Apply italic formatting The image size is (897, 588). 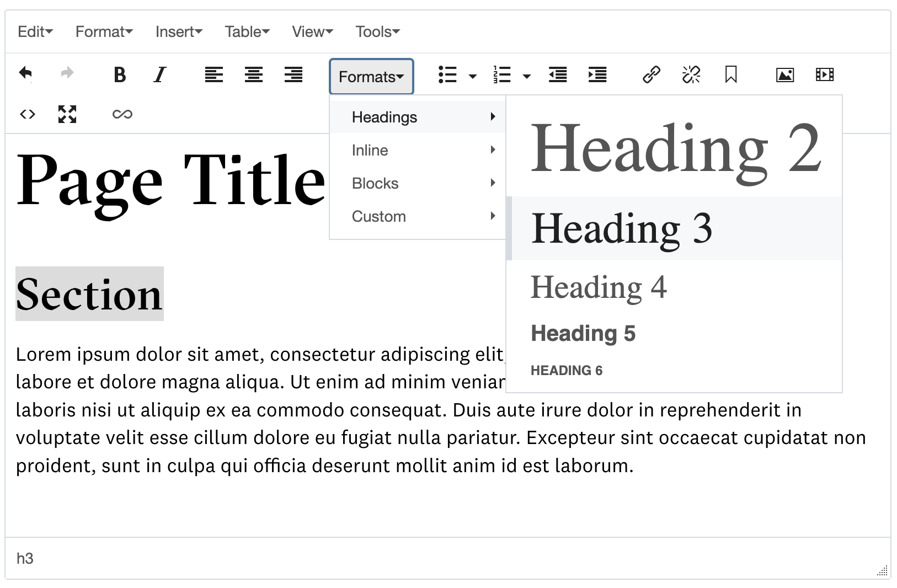[x=159, y=75]
